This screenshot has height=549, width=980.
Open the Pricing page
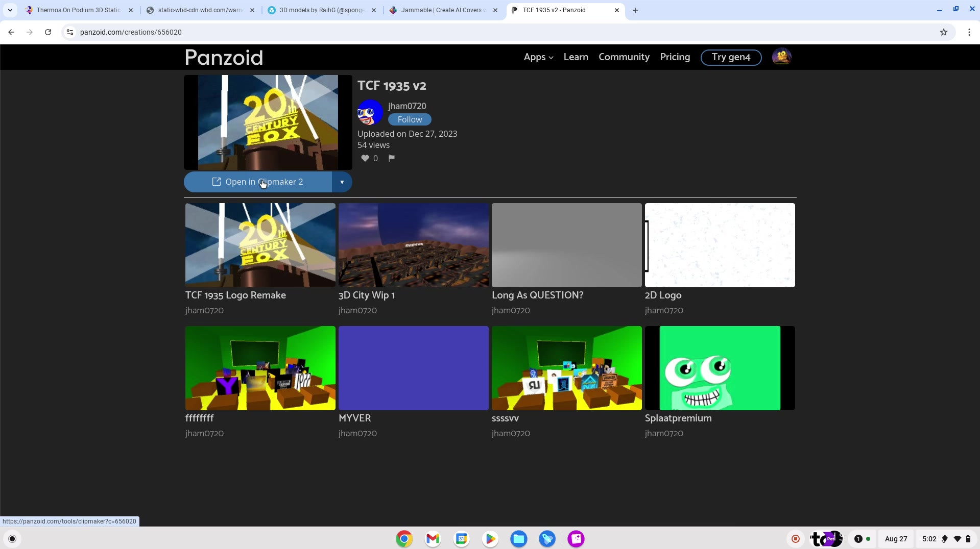[675, 57]
